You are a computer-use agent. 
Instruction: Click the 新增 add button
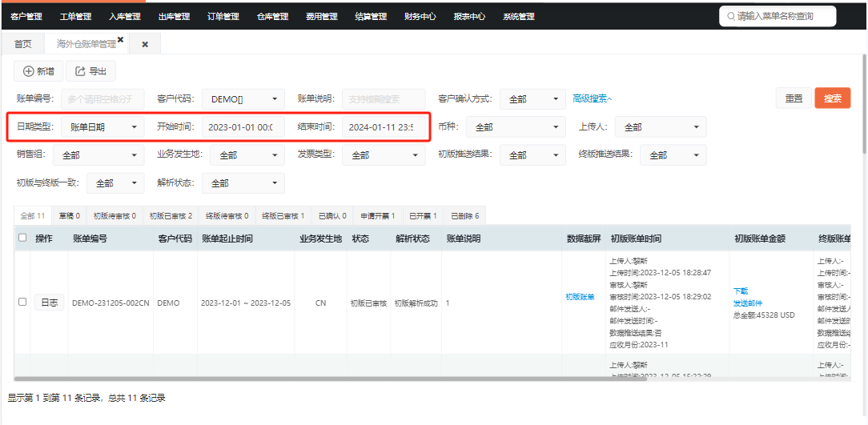[x=38, y=70]
